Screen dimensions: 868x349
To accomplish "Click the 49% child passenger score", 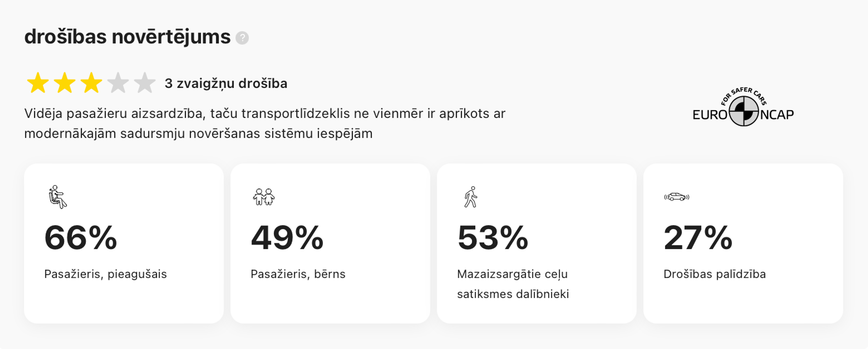I will click(x=287, y=238).
